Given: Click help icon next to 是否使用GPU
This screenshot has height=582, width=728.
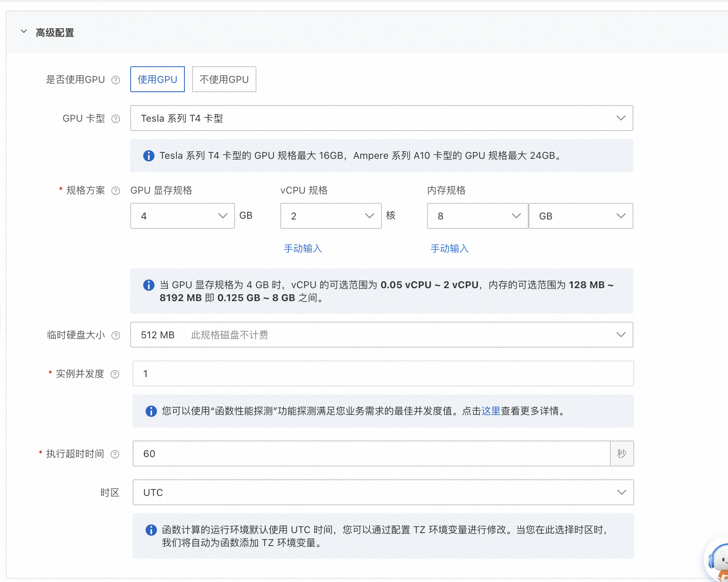Looking at the screenshot, I should click(116, 80).
